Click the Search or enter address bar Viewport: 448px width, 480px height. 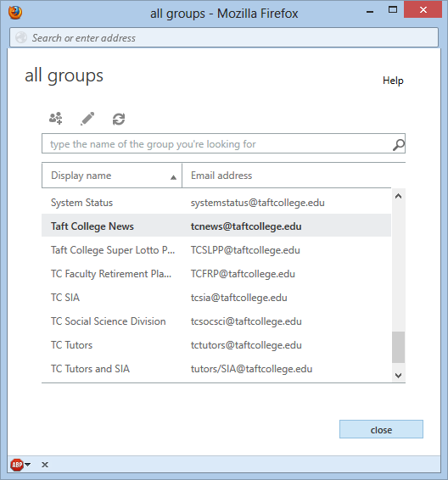click(x=224, y=37)
